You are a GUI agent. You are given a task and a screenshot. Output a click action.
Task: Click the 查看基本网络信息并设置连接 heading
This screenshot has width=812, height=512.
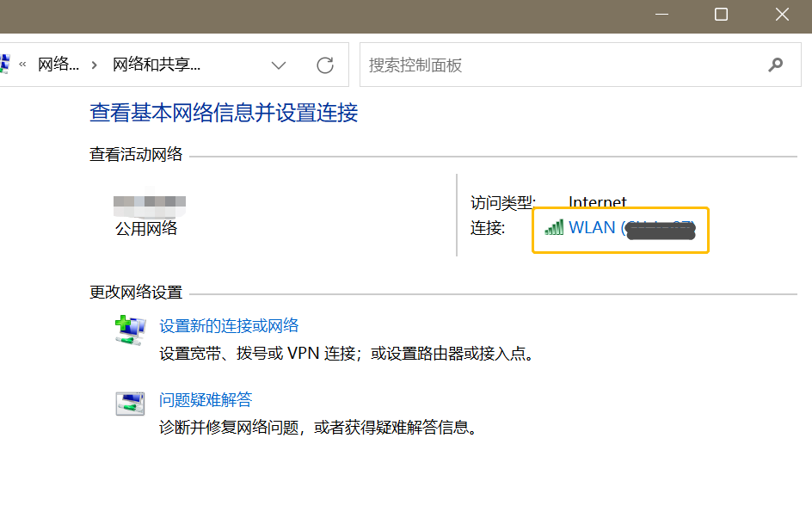(x=224, y=113)
